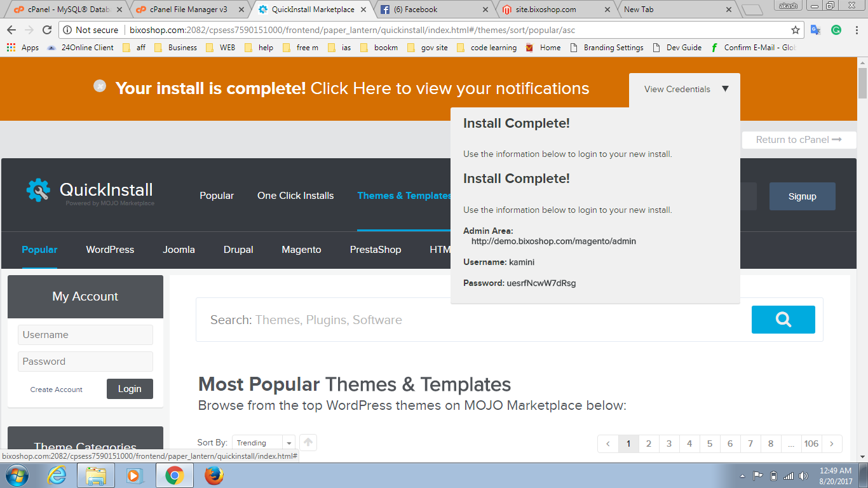Viewport: 868px width, 488px height.
Task: Open the Google Translate extension icon
Action: (816, 30)
